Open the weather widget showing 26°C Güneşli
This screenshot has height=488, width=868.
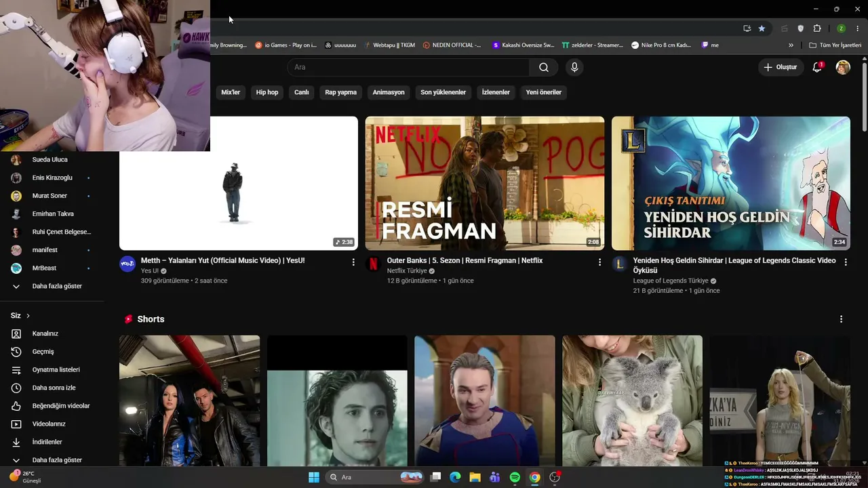(24, 476)
